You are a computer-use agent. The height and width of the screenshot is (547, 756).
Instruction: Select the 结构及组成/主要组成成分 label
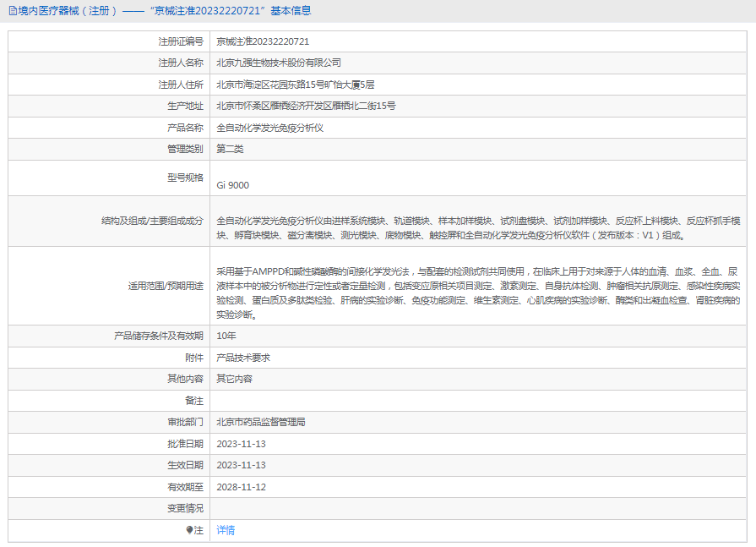(x=152, y=221)
